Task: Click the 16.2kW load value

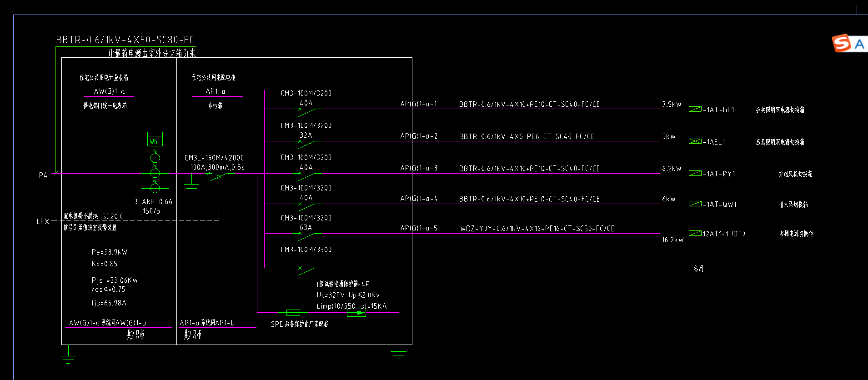Action: point(672,240)
